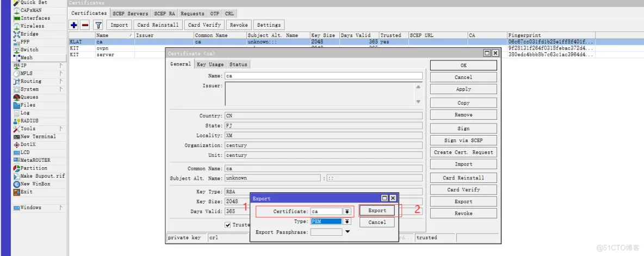Select Interfaces in the sidebar
Image resolution: width=644 pixels, height=256 pixels.
35,18
